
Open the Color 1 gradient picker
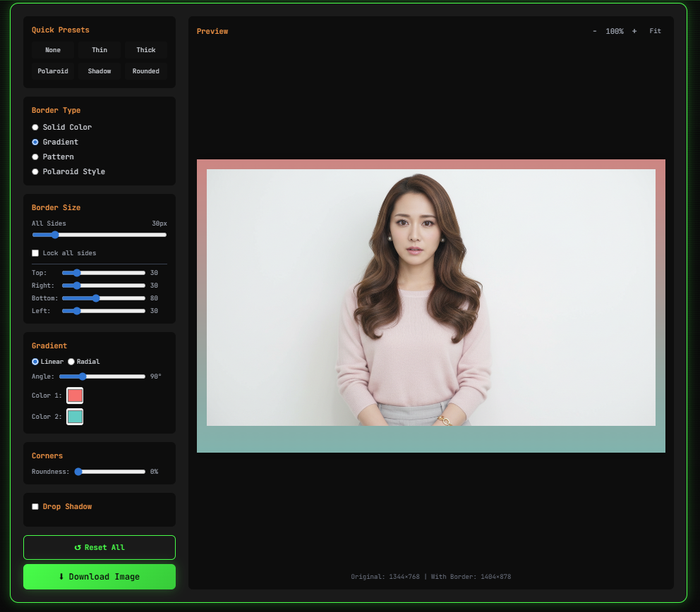[x=75, y=396]
